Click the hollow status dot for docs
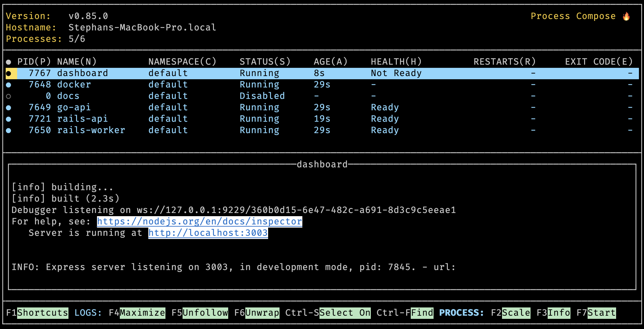Viewport: 644px width, 329px height. [x=9, y=96]
